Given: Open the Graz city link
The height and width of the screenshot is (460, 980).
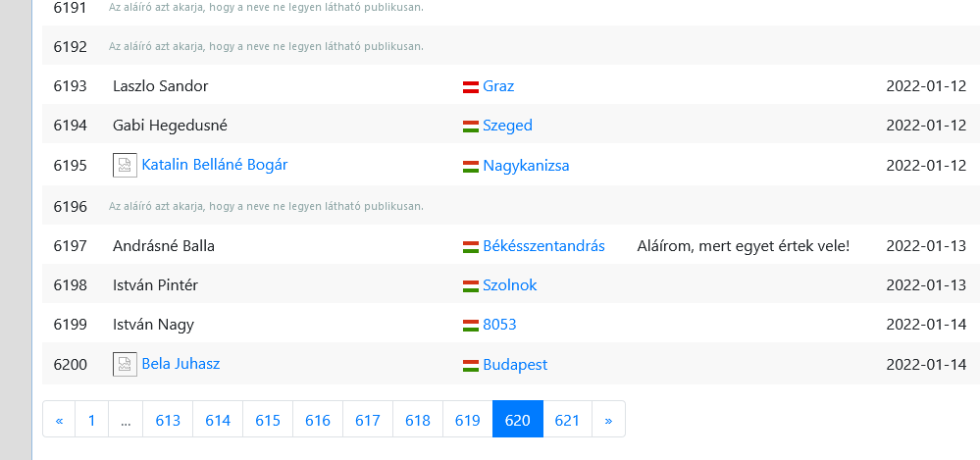Looking at the screenshot, I should (498, 86).
